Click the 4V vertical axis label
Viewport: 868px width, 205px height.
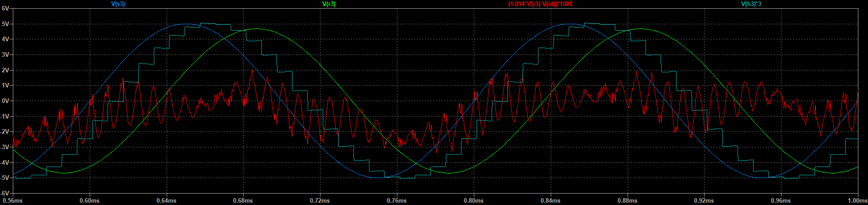click(x=6, y=39)
